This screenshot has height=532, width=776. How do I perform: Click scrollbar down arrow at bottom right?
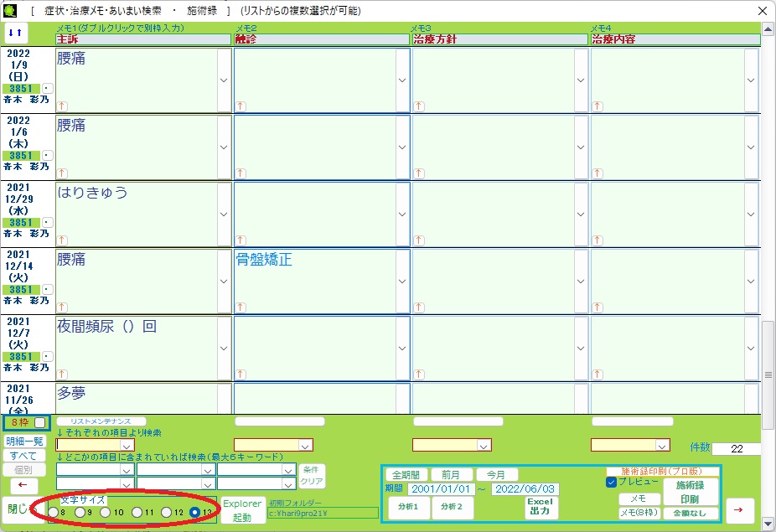(x=768, y=524)
